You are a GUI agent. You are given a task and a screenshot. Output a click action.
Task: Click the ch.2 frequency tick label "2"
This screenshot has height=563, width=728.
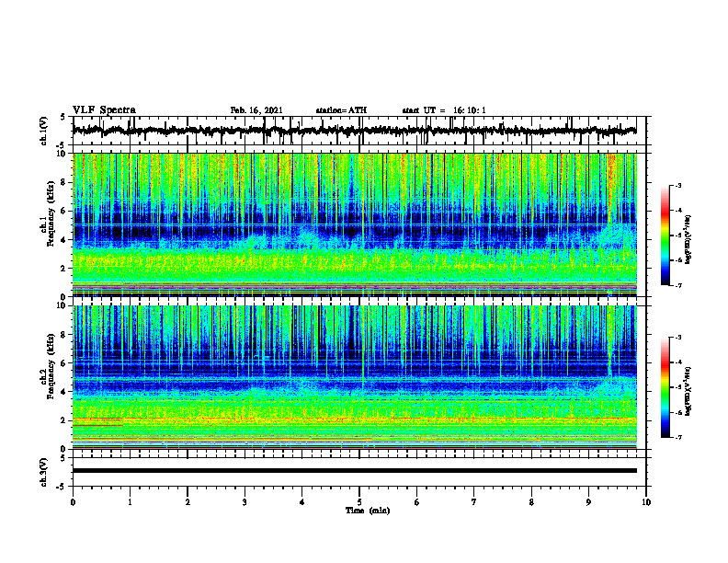pos(64,420)
